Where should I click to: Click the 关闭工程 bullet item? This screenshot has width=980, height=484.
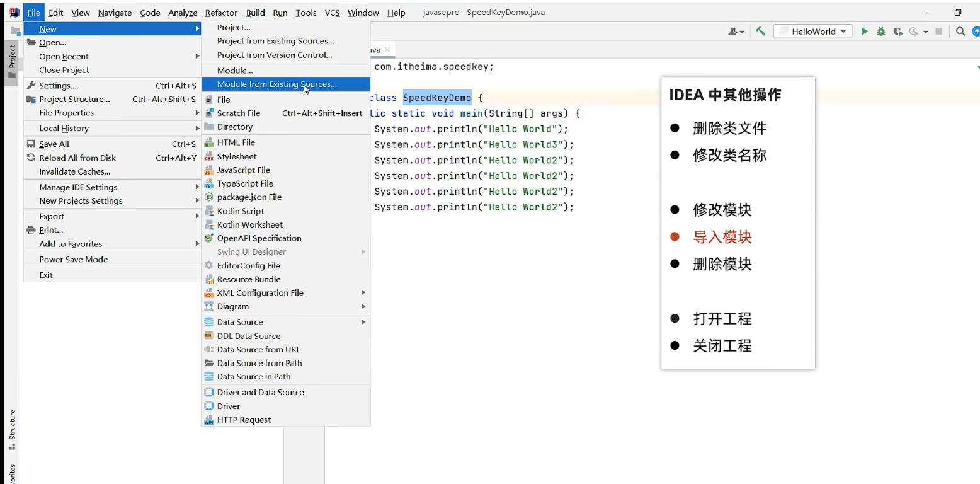click(x=722, y=345)
